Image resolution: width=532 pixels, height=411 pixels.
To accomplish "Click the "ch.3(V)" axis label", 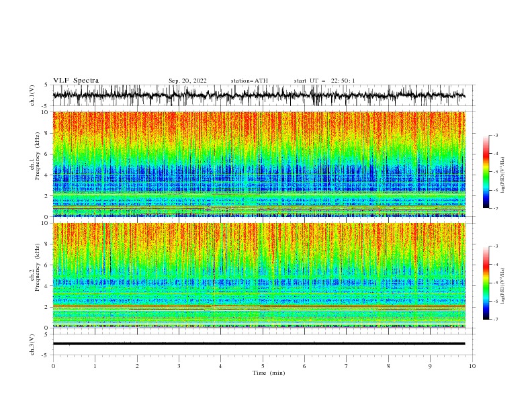I will (x=32, y=345).
